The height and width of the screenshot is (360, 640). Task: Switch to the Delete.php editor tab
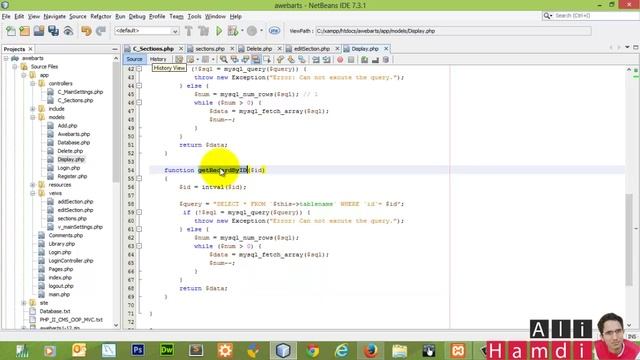tap(259, 49)
